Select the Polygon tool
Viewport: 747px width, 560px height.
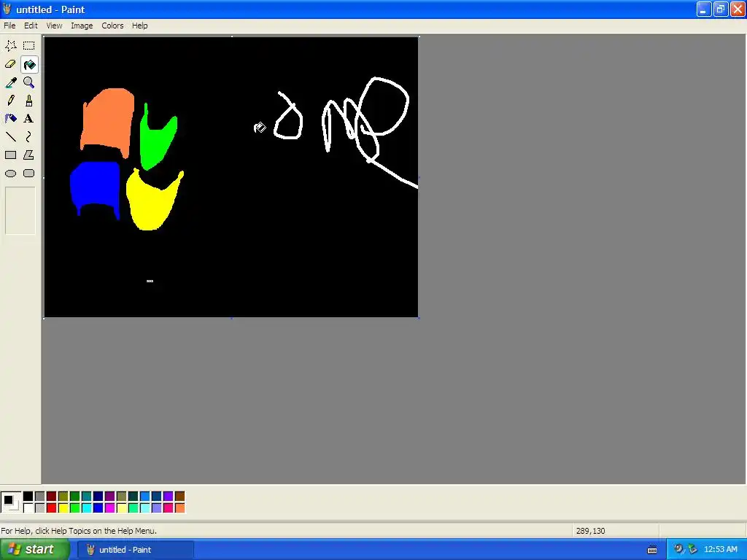29,155
